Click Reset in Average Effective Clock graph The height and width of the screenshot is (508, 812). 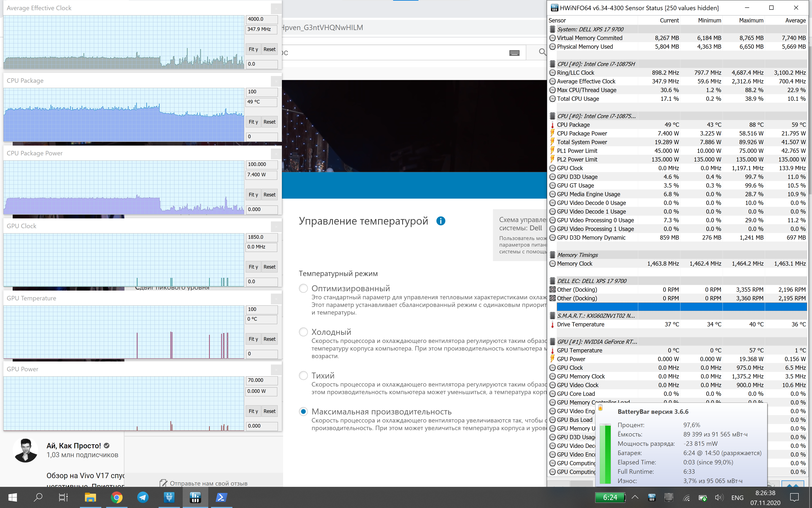pyautogui.click(x=269, y=49)
